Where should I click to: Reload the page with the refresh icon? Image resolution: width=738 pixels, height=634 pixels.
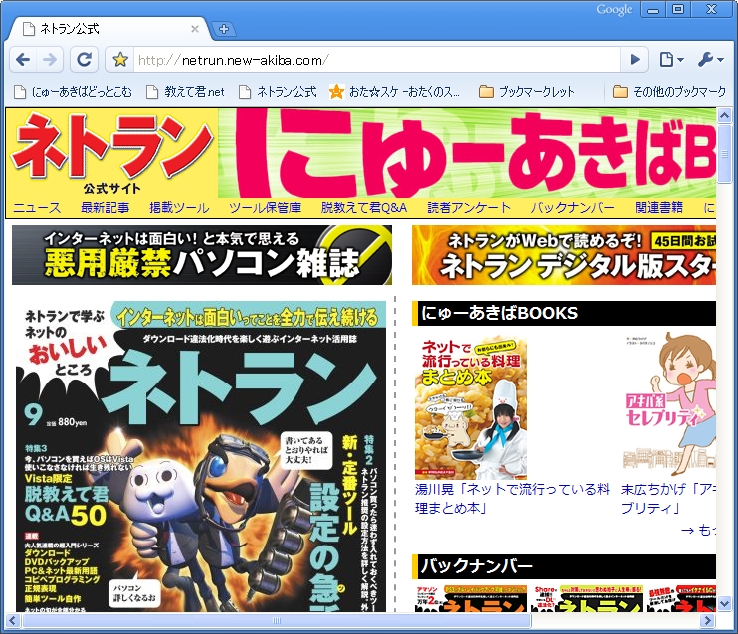click(84, 60)
